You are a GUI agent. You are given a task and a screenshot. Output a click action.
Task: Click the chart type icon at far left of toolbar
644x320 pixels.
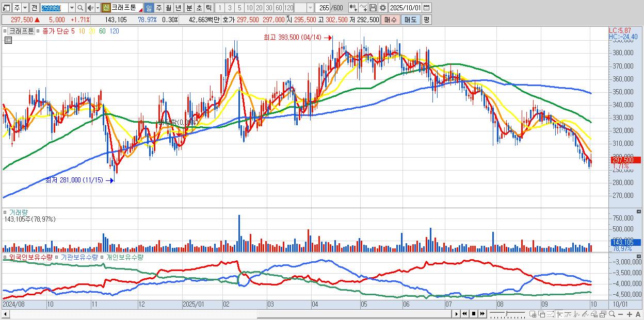pos(6,8)
